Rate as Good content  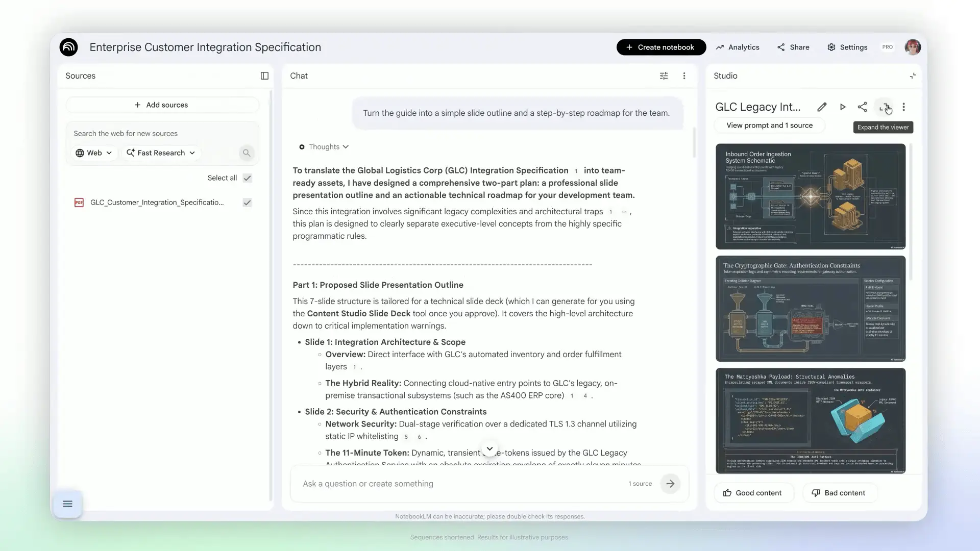(753, 493)
